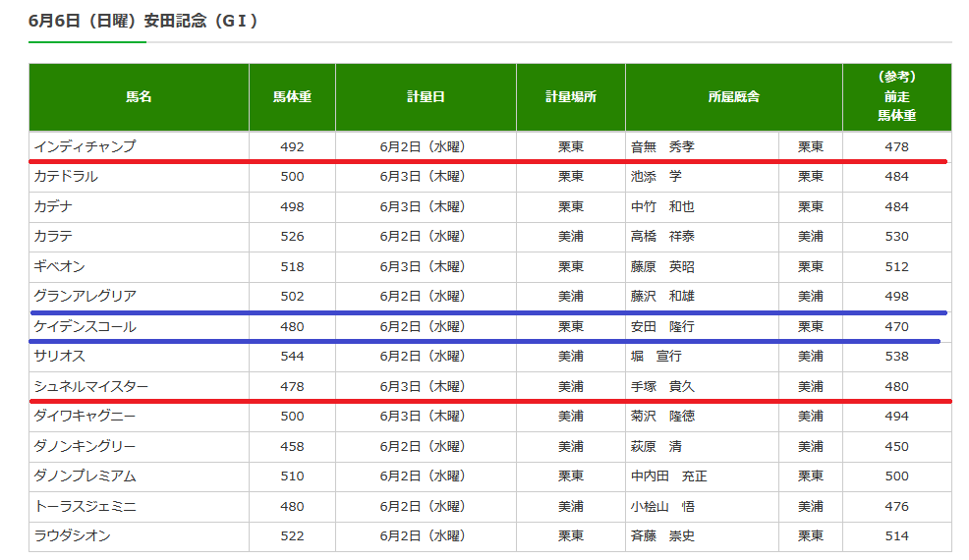Image resolution: width=969 pixels, height=560 pixels.
Task: Select horse name サリオス
Action: tap(59, 357)
